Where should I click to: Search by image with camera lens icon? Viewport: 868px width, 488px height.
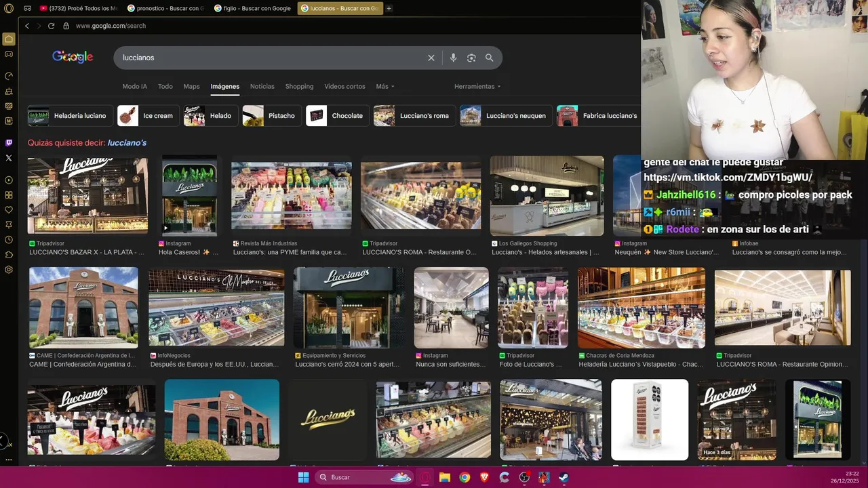pos(471,58)
